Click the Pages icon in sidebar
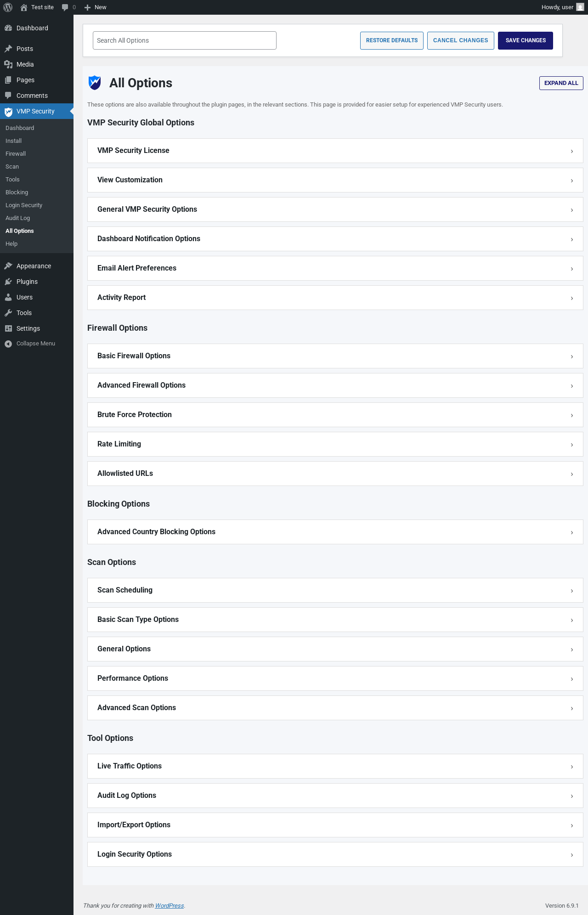 pos(8,80)
